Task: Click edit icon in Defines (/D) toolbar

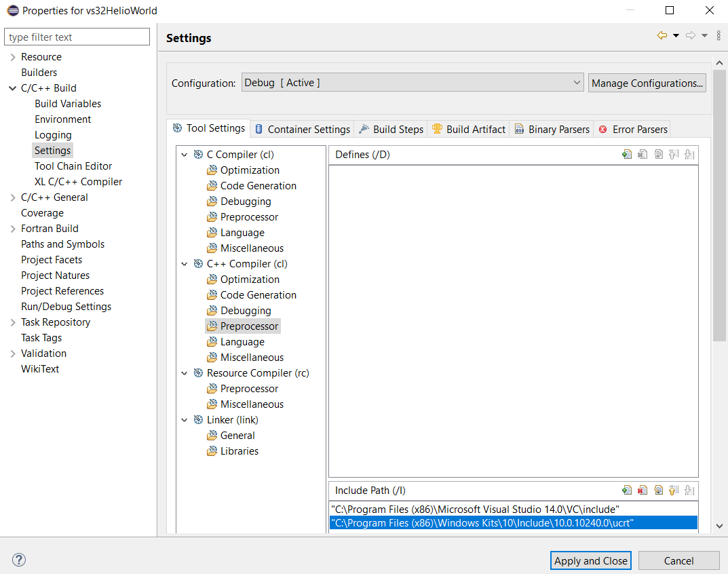Action: pyautogui.click(x=658, y=154)
